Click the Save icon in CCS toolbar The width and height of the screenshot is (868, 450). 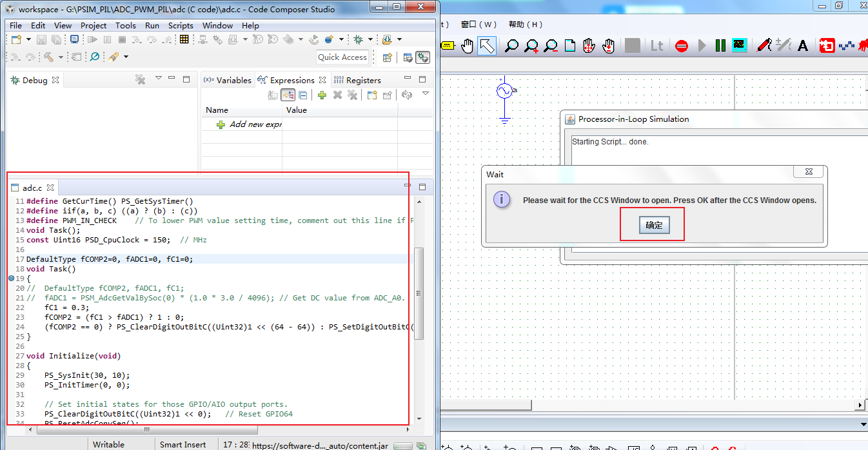[41, 40]
